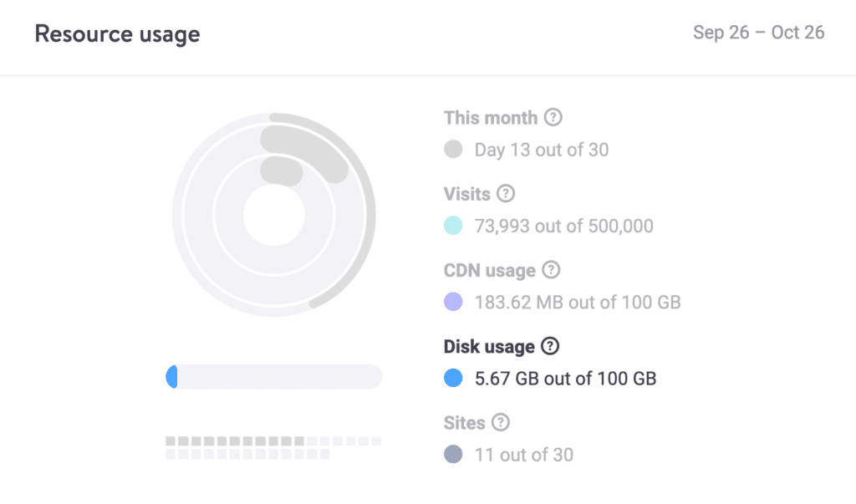Click the circular resource usage donut chart

(x=273, y=215)
